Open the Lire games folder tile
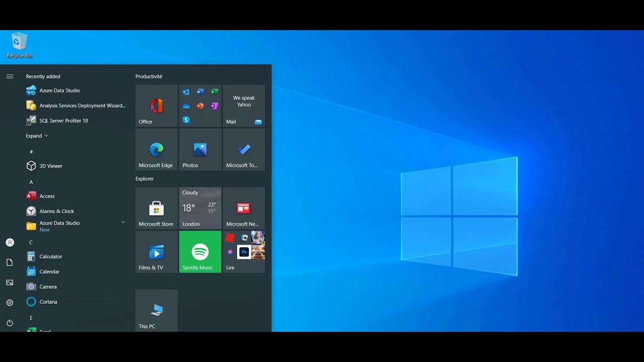The height and width of the screenshot is (362, 644). [x=244, y=252]
